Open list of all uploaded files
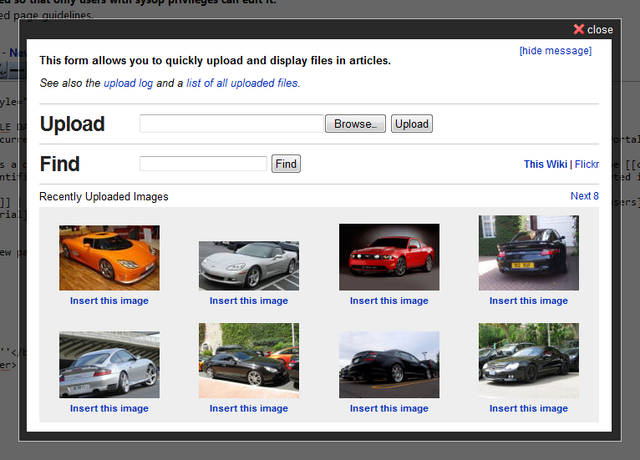 click(242, 83)
